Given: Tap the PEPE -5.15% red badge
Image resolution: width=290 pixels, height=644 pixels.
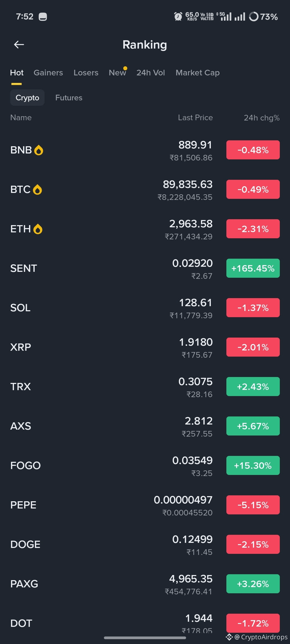Looking at the screenshot, I should (253, 505).
